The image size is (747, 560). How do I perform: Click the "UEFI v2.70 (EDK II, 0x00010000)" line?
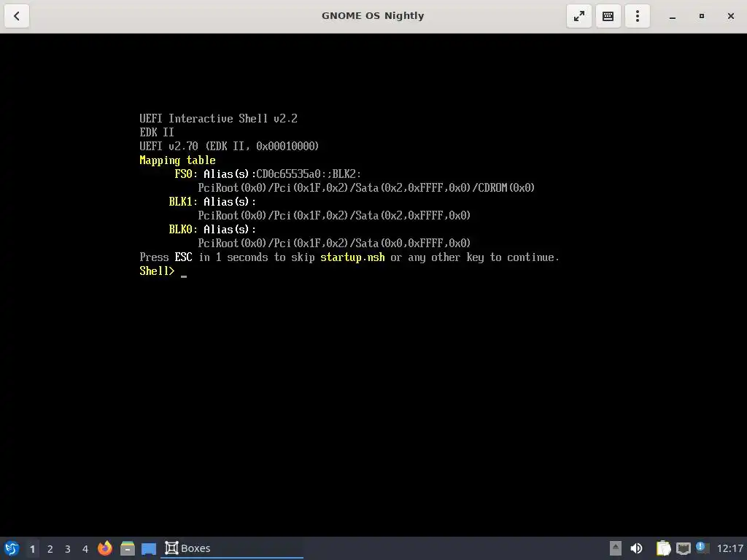coord(229,146)
